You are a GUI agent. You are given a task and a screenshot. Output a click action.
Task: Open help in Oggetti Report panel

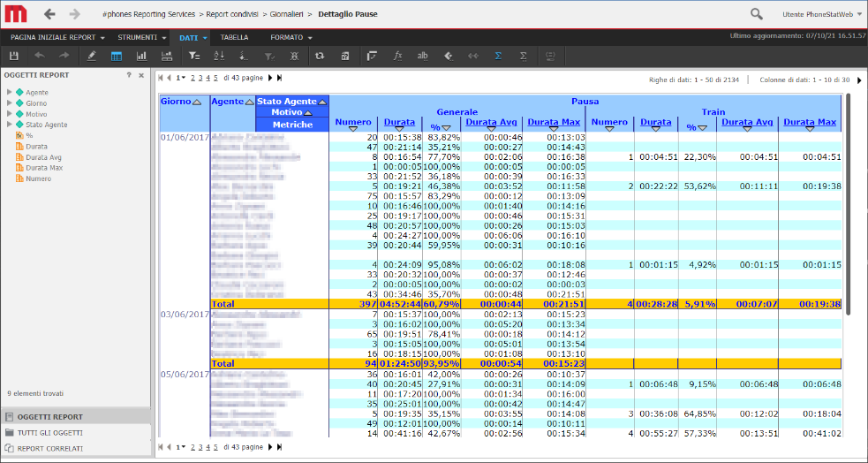point(129,75)
